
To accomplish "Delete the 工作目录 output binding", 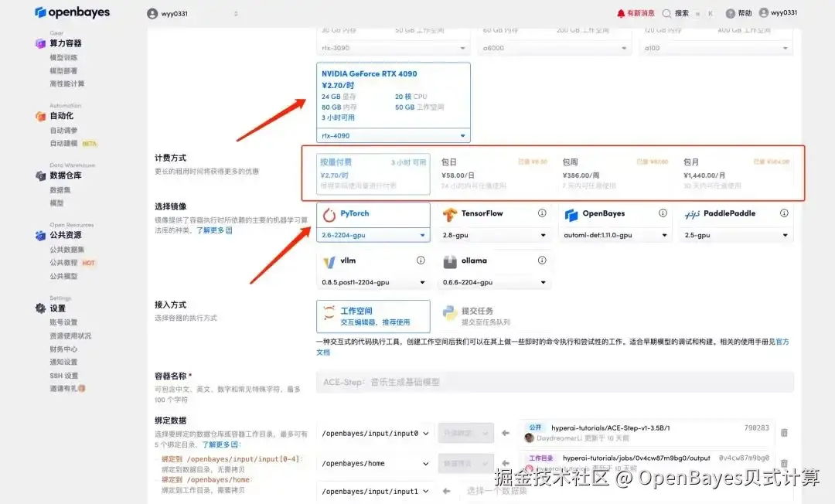I will (x=784, y=463).
